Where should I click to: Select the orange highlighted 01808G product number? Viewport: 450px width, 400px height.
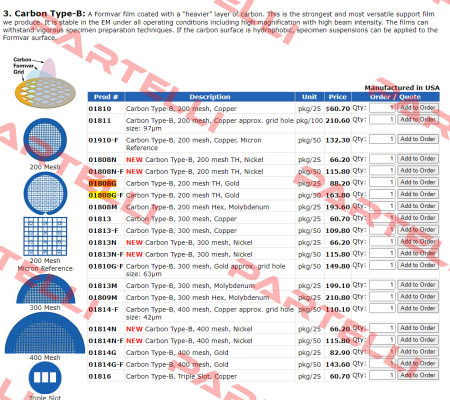102,183
